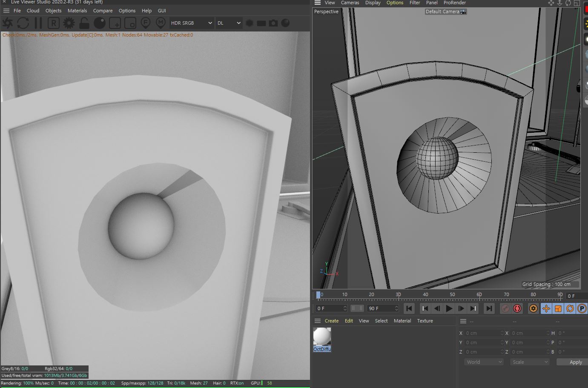Open the Scale mode dropdown
Image resolution: width=588 pixels, height=388 pixels.
coord(530,362)
